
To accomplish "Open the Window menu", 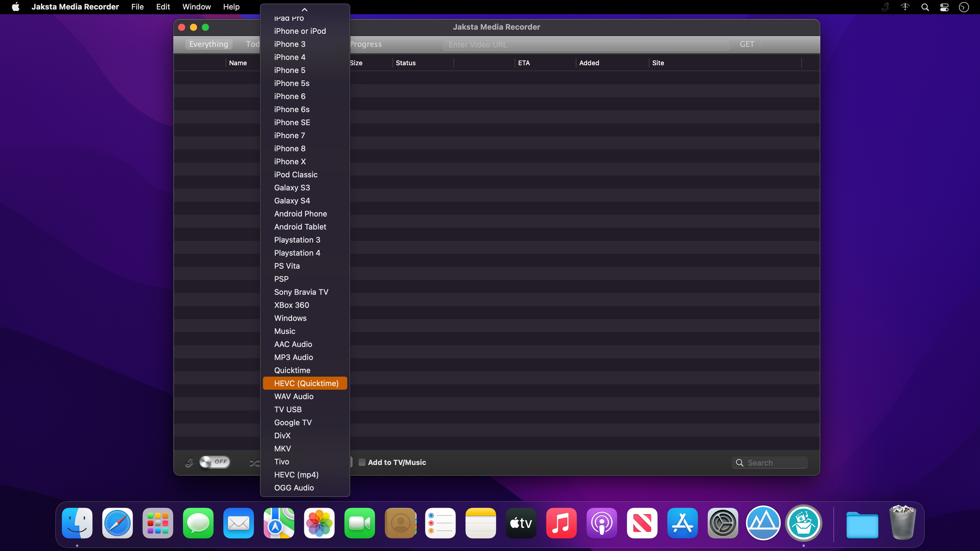I will coord(196,7).
